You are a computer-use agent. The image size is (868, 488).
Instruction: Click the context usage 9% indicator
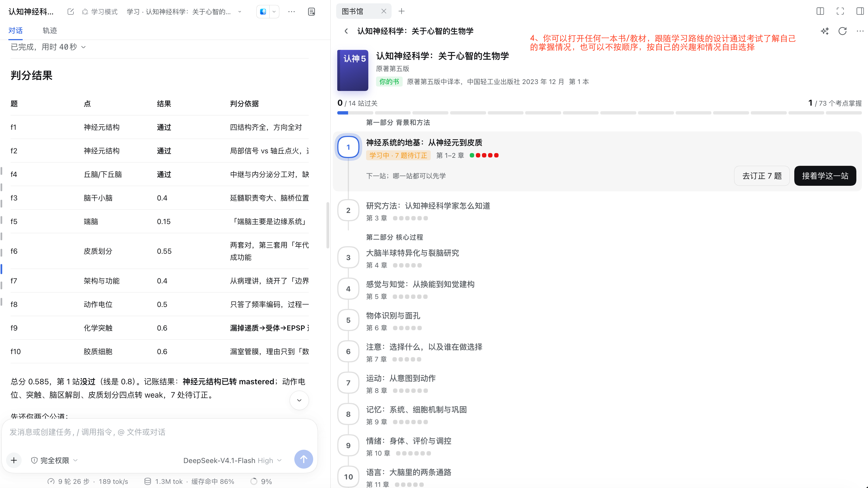click(x=261, y=482)
